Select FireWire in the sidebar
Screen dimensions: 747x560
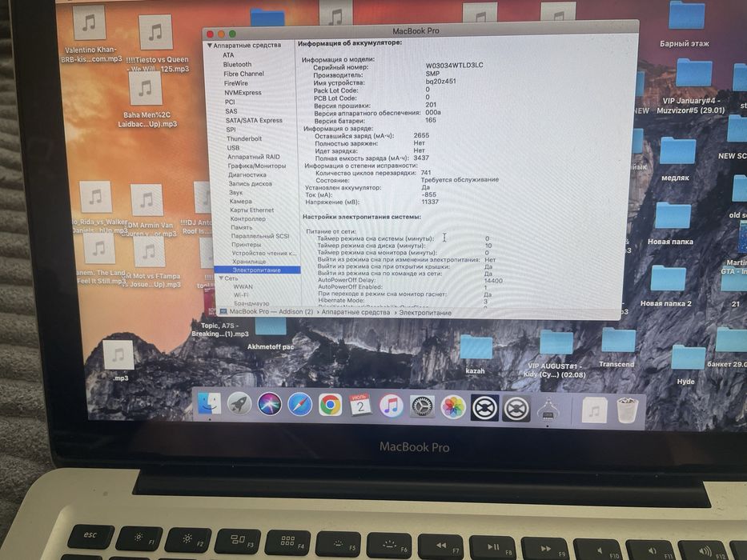coord(236,83)
